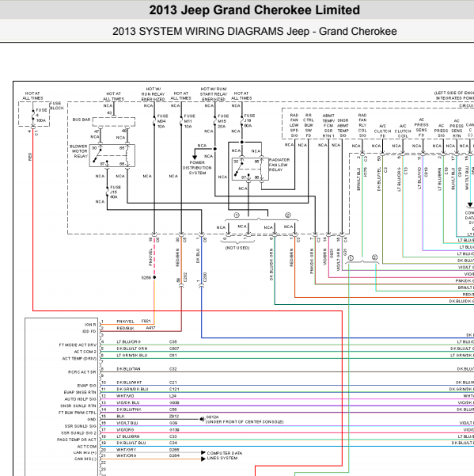Click the 'RADIATOR FAN LOW RELAY' label

point(279,165)
